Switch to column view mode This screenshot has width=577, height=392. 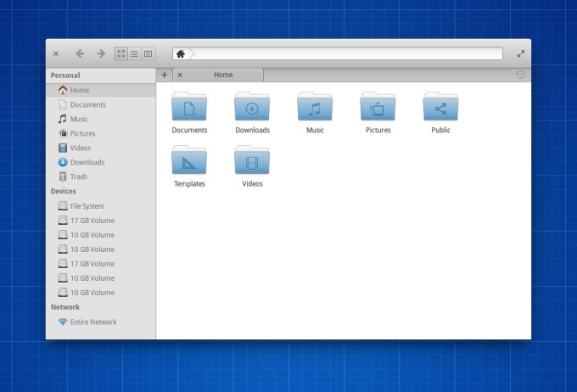[148, 53]
